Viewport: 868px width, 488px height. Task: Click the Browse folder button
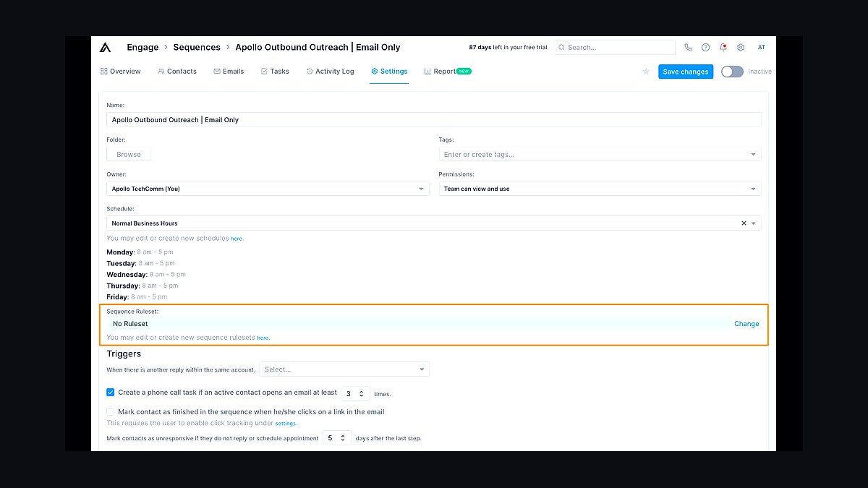point(129,154)
